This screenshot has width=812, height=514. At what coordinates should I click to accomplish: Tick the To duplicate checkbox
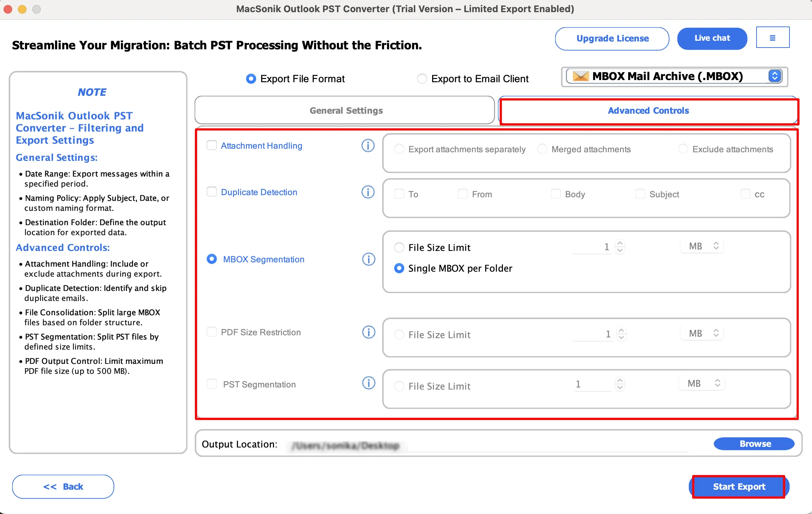(399, 194)
